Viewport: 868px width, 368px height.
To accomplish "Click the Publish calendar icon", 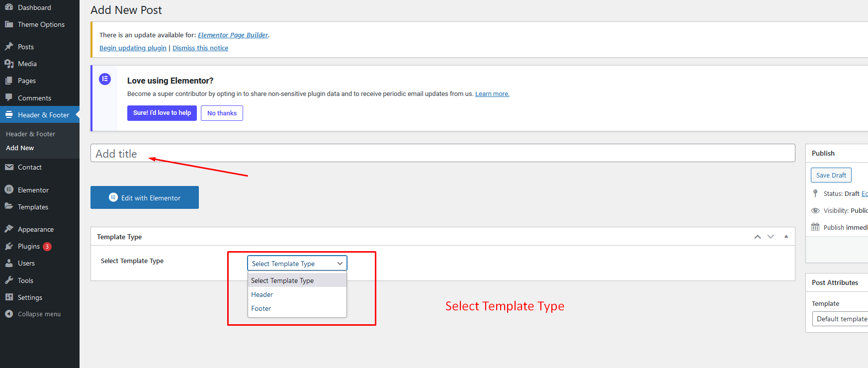I will coord(815,227).
